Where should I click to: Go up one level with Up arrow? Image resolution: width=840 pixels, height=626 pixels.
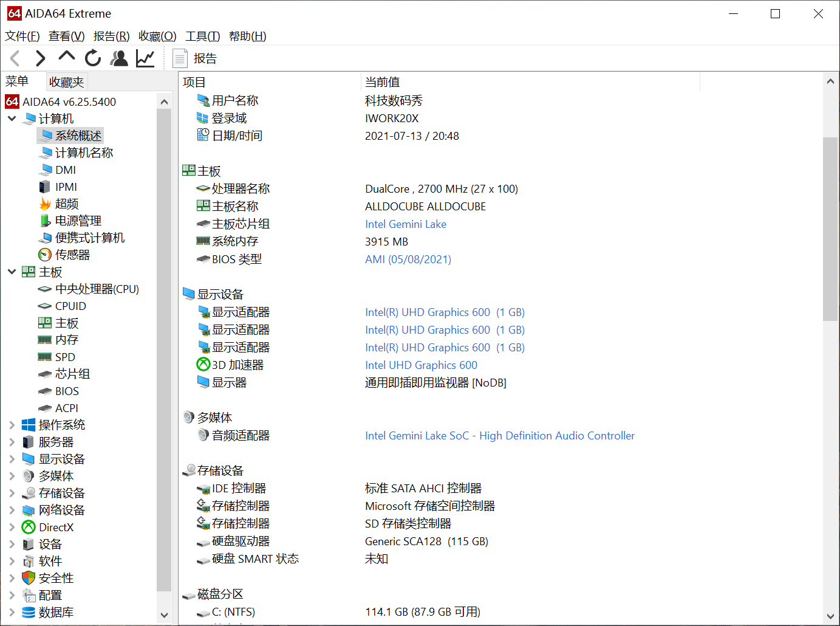67,57
